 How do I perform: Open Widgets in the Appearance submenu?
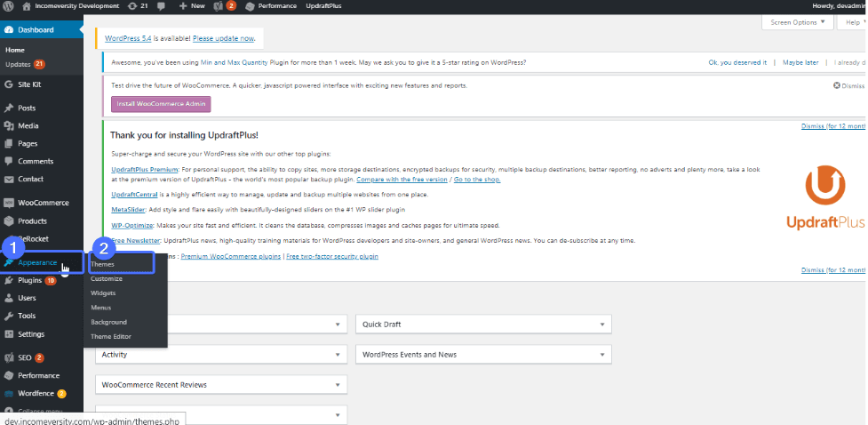click(x=103, y=293)
